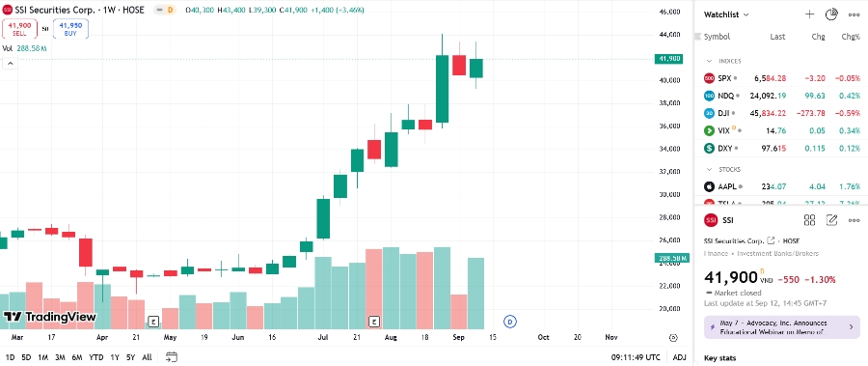Select the 3M time range
This screenshot has height=366, width=868.
pos(60,357)
